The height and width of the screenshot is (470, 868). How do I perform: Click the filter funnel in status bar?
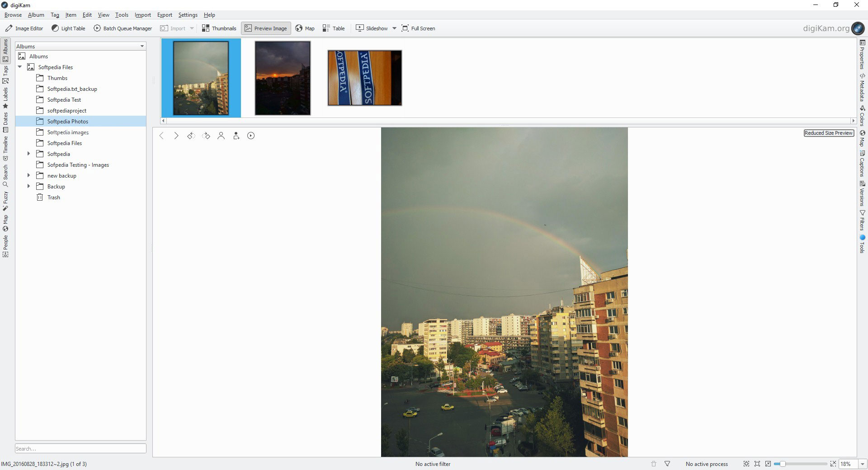[667, 464]
